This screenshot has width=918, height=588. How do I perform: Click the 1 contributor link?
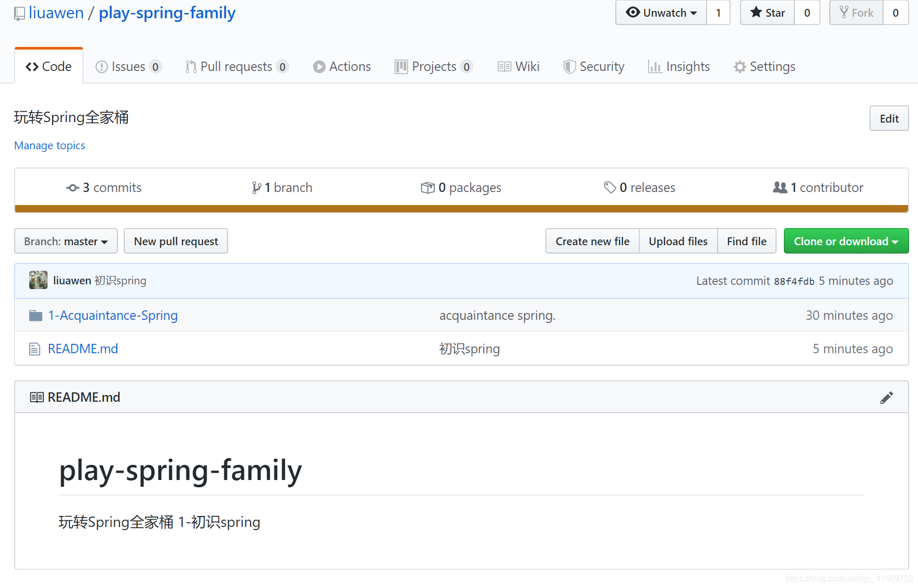point(818,188)
